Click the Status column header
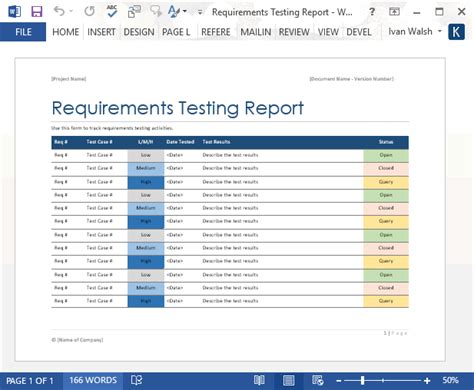The image size is (474, 390). pos(386,142)
